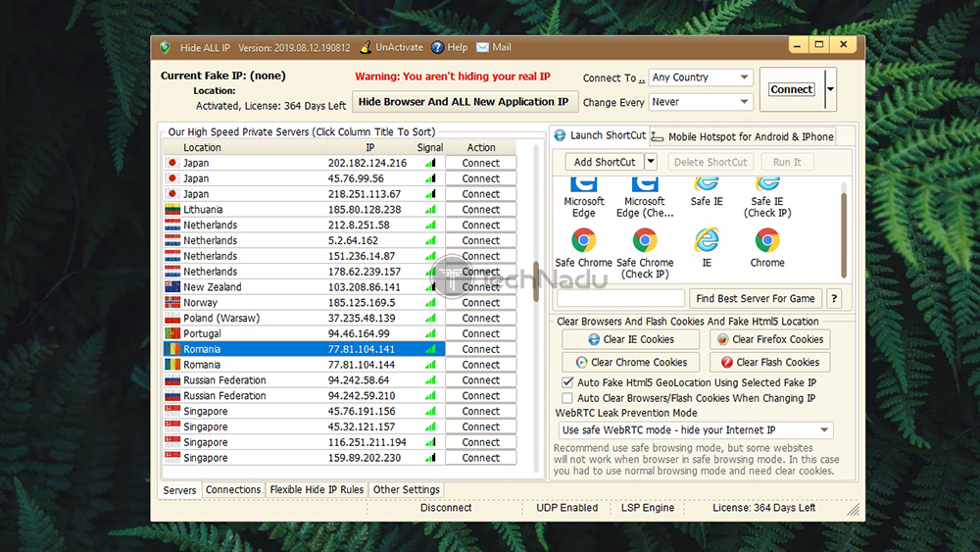Select Mobile Hotspot for Android & IPhone tab
This screenshot has width=980, height=552.
(x=743, y=136)
